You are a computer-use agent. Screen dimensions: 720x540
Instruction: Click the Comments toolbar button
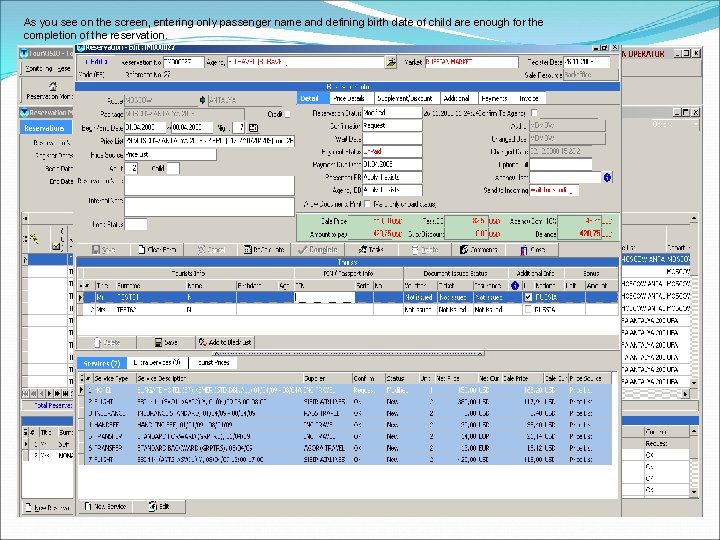click(479, 250)
